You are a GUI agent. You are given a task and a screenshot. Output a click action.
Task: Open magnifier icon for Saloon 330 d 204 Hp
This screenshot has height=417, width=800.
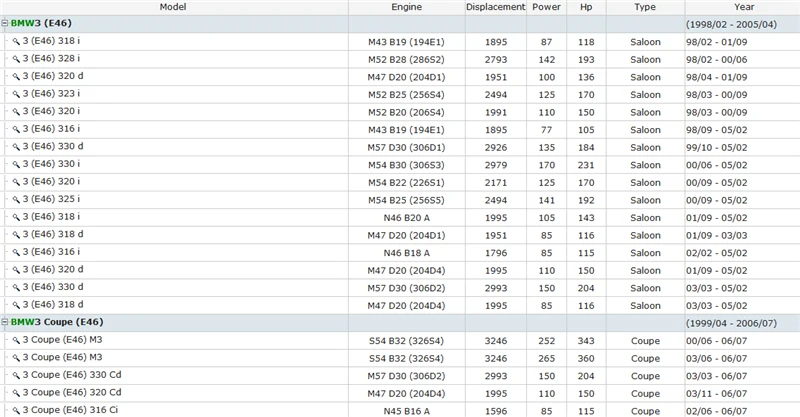point(16,288)
